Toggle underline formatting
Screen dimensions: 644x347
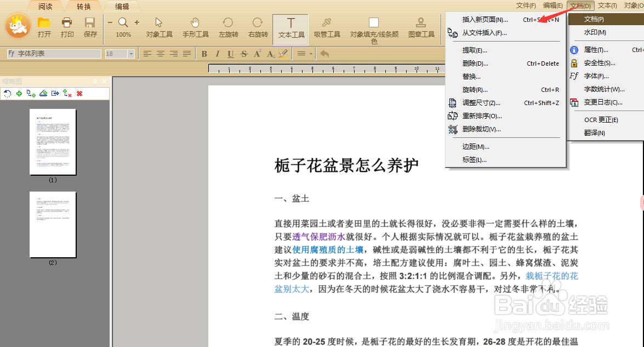(230, 54)
